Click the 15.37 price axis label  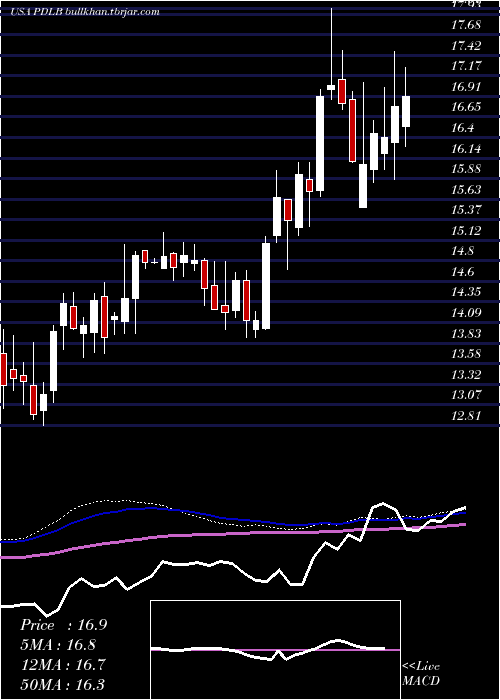466,210
